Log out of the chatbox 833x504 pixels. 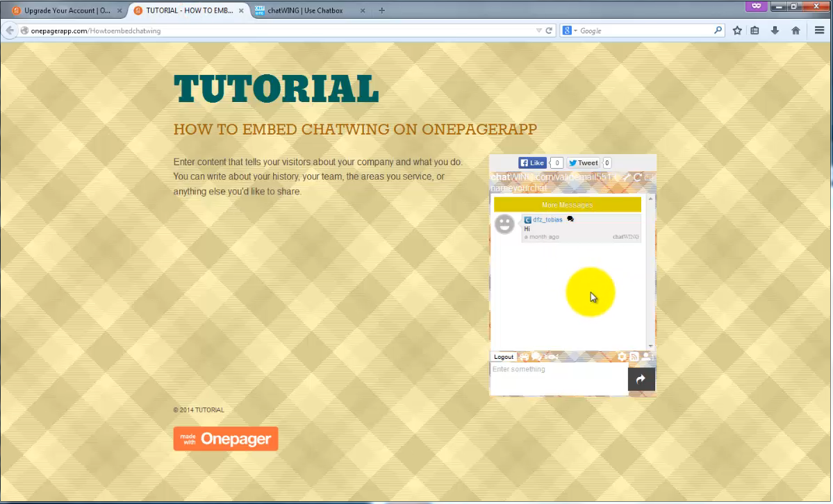[503, 357]
